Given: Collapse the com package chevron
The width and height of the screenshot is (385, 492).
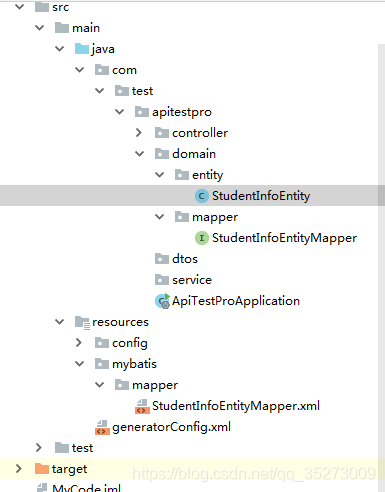Looking at the screenshot, I should click(x=80, y=70).
